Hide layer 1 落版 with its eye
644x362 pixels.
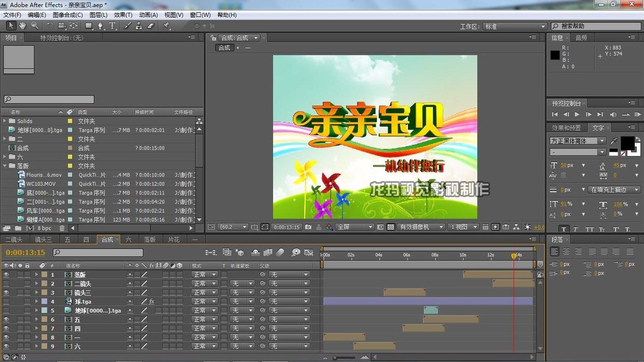coord(6,275)
